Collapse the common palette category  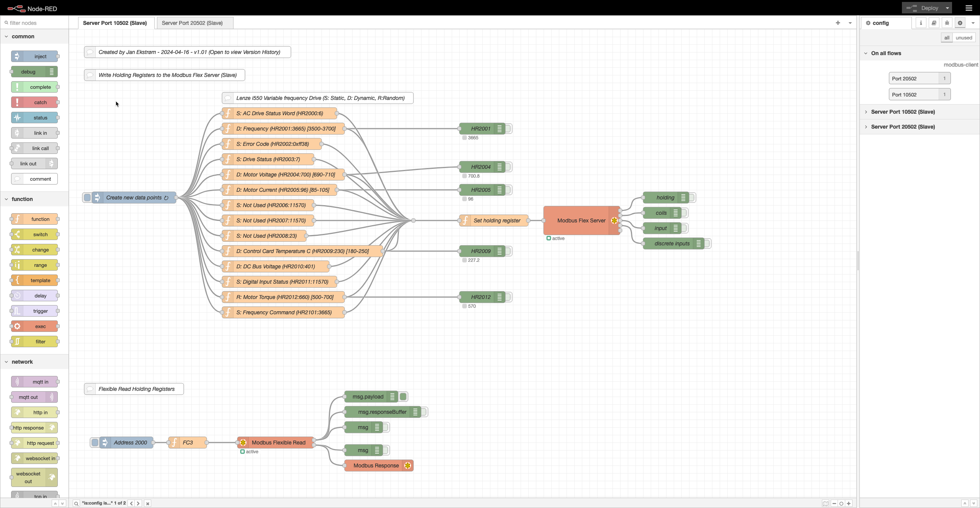34,36
